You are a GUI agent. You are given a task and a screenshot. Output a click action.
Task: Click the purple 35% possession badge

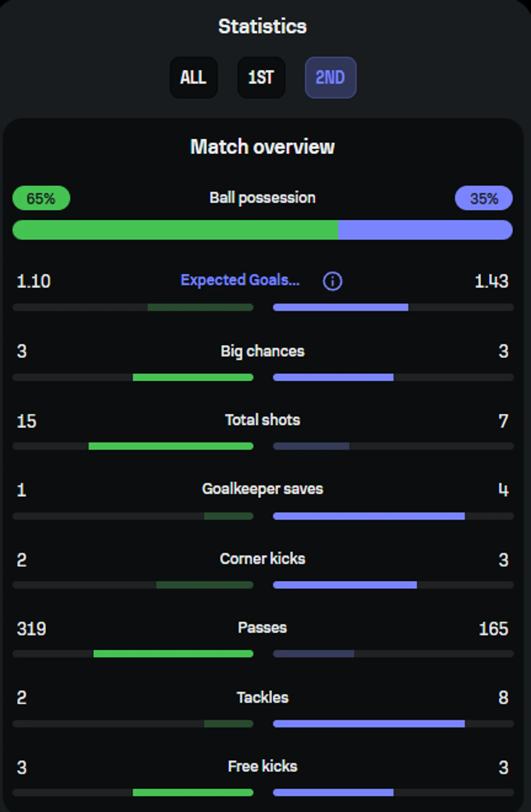[x=483, y=198]
